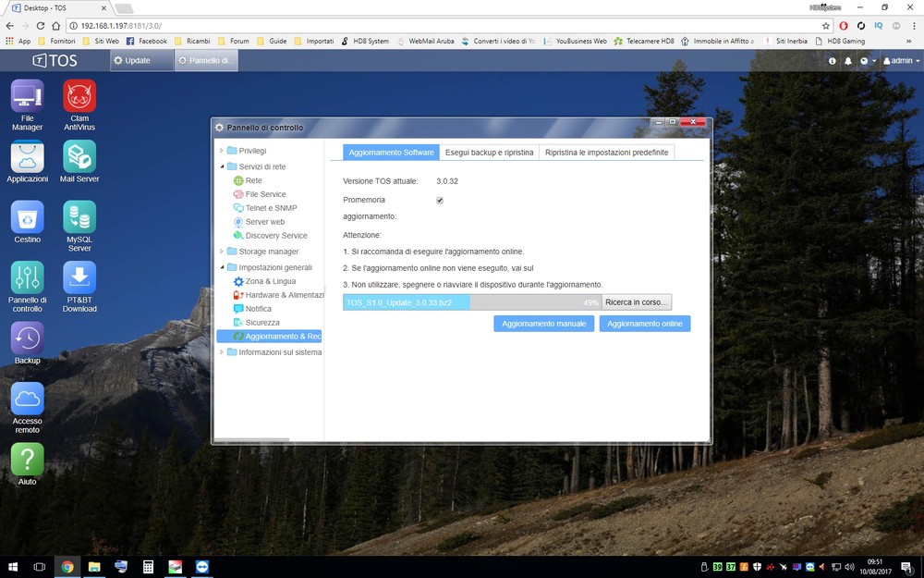Open the Backup desktop icon
The width and height of the screenshot is (924, 578).
coord(27,338)
